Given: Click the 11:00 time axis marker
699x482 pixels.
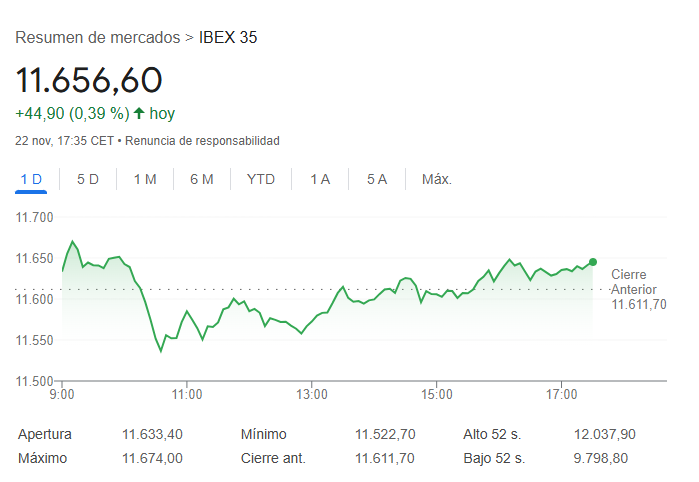Looking at the screenshot, I should click(x=187, y=395).
